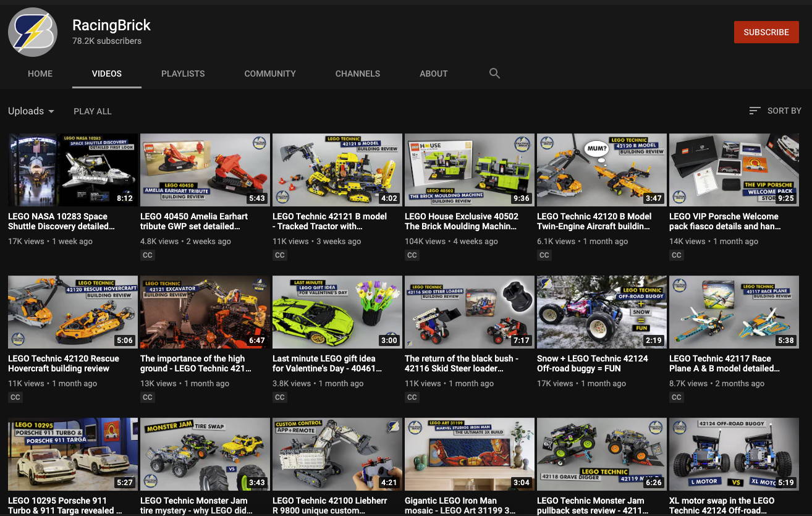Image resolution: width=812 pixels, height=516 pixels.
Task: Click CC badge under Tracked Tractor video
Action: 279,255
